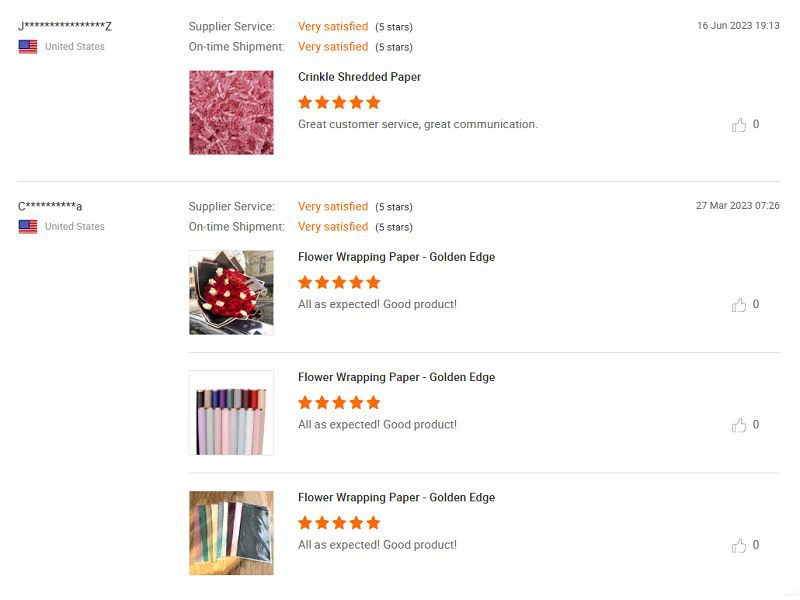
Task: Open the fanned paper sheets thumbnail at bottom
Action: coord(231,532)
